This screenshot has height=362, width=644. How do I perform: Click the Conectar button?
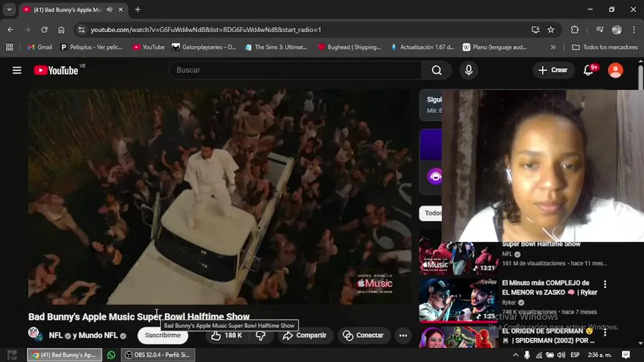pos(363,335)
